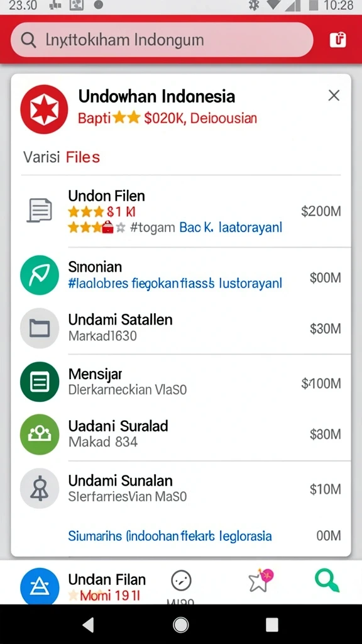
Task: Open the 'Files' tab label
Action: point(83,157)
